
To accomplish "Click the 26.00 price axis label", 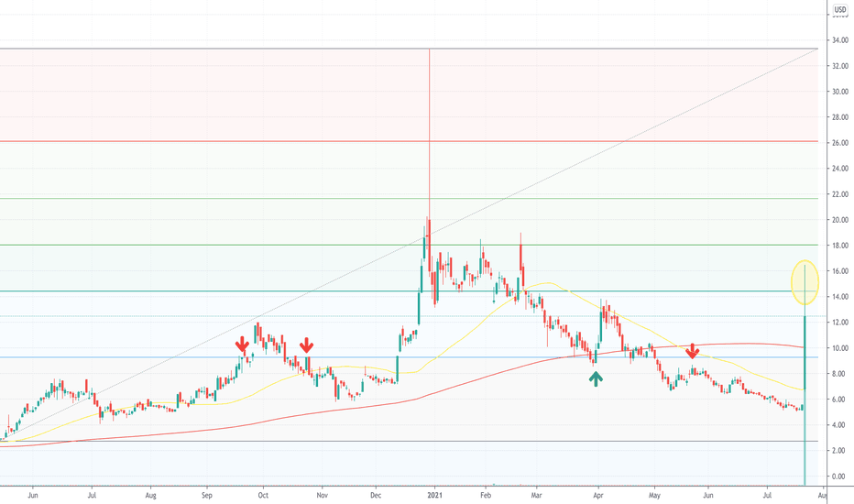I will coord(840,143).
